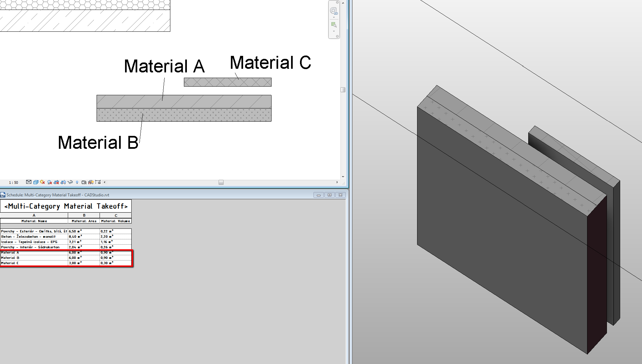Open the Detail Level control on the view bar

(x=29, y=182)
